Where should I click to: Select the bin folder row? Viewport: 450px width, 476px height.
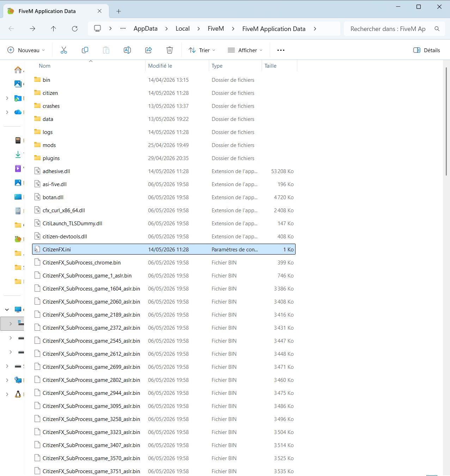coord(164,80)
